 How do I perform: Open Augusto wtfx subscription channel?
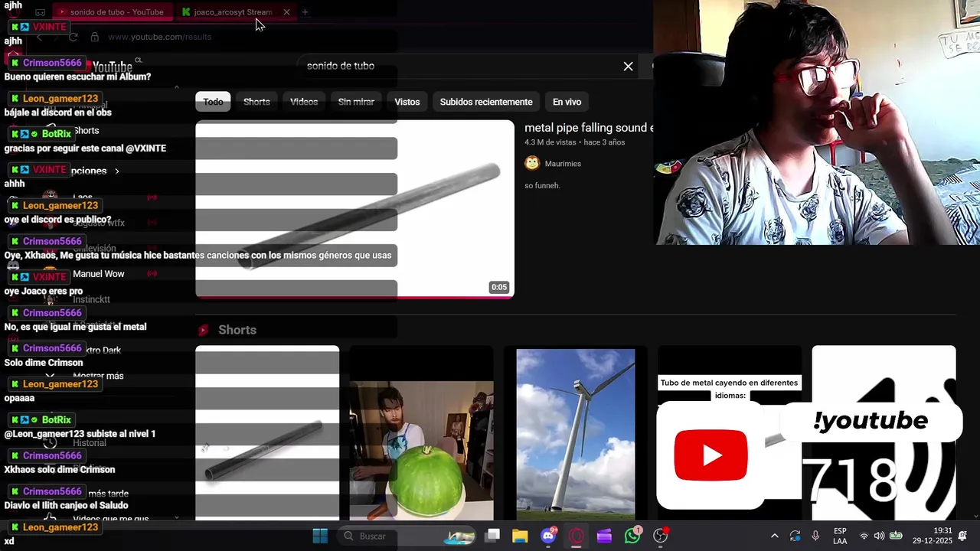pyautogui.click(x=98, y=223)
